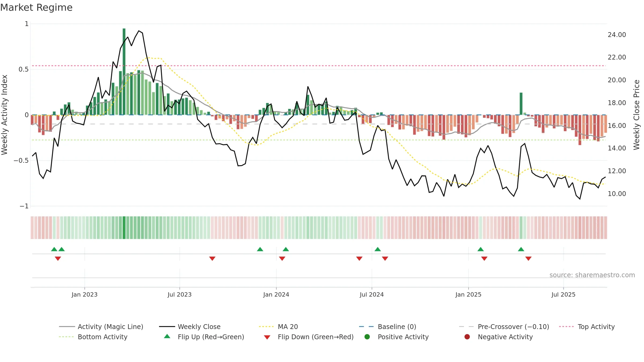Select the last flip-down marker in 2025
644x362 pixels.
click(528, 258)
